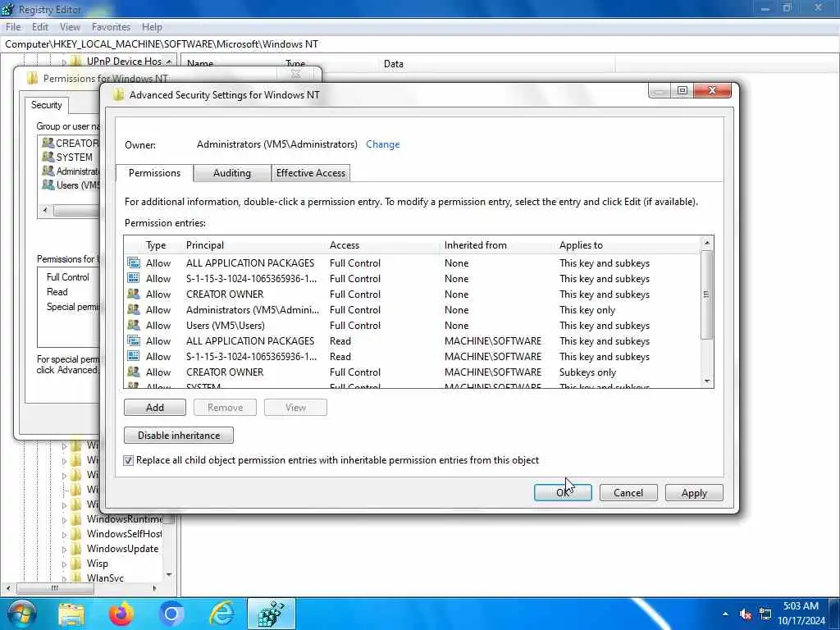This screenshot has height=630, width=840.
Task: Click the folder icon in the Advanced Security Settings title bar
Action: [x=118, y=95]
